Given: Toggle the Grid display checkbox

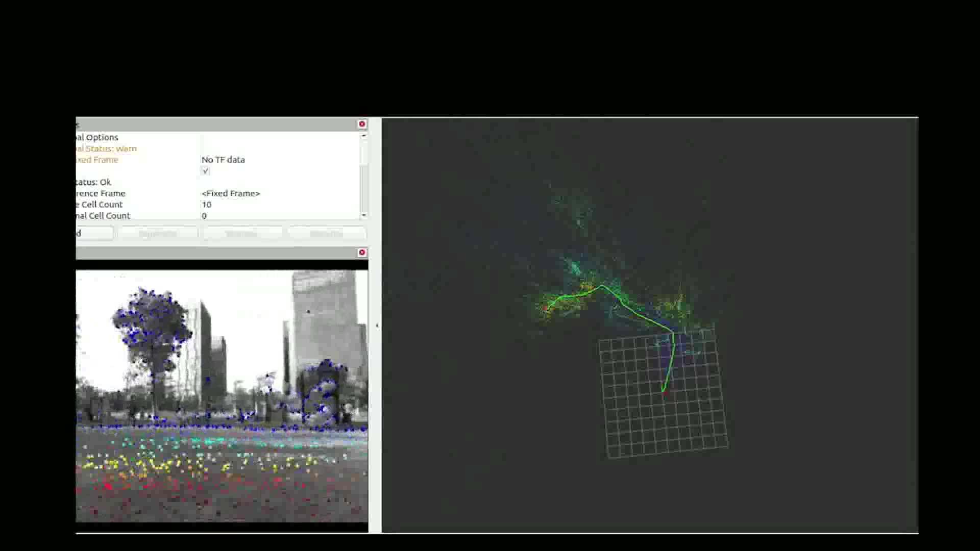Looking at the screenshot, I should point(205,171).
